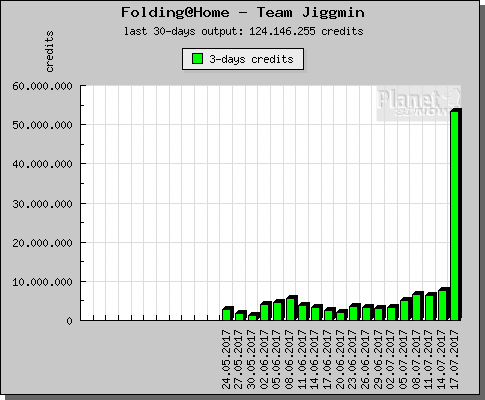
Task: Click the chart title 'Folding@Home - Team Jiggmin'
Action: 243,13
